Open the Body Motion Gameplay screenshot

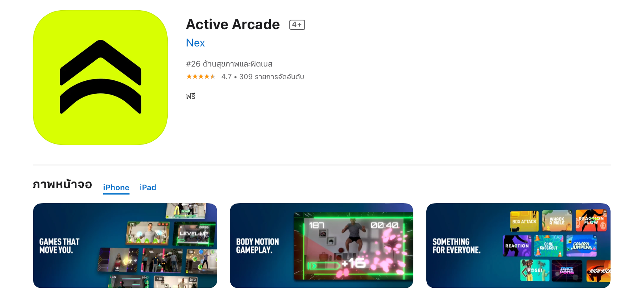(322, 245)
